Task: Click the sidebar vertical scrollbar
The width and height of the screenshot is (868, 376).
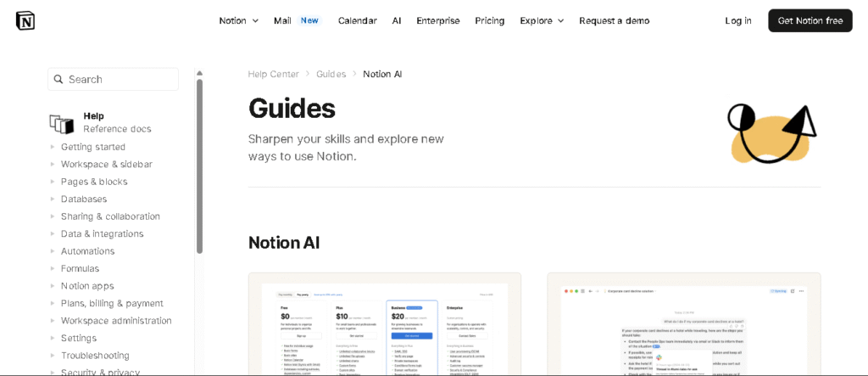Action: coord(199,166)
